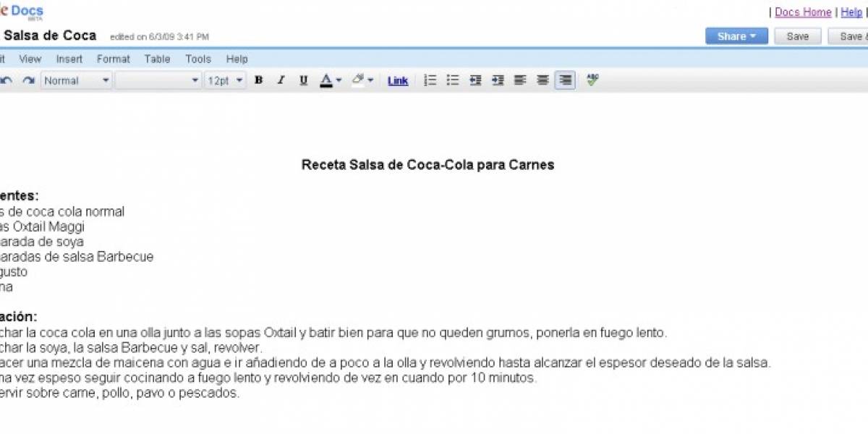
Task: Click the line mentioning 'mezcla de maicena'
Action: (x=386, y=363)
